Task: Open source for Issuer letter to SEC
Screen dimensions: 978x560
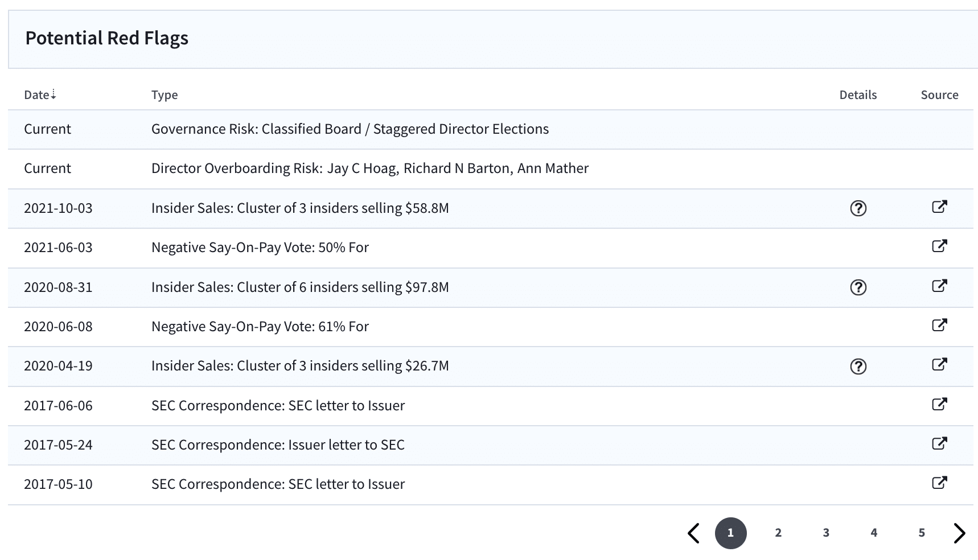Action: coord(939,443)
